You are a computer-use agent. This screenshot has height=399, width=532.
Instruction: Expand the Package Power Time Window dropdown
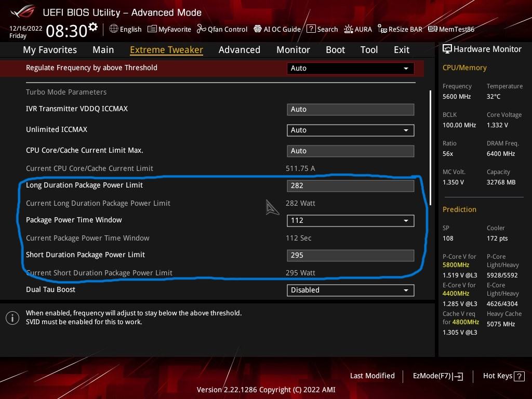click(351, 221)
